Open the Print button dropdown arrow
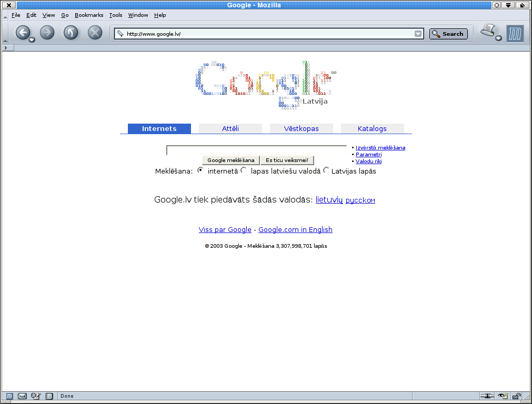This screenshot has height=404, width=532. tap(498, 38)
